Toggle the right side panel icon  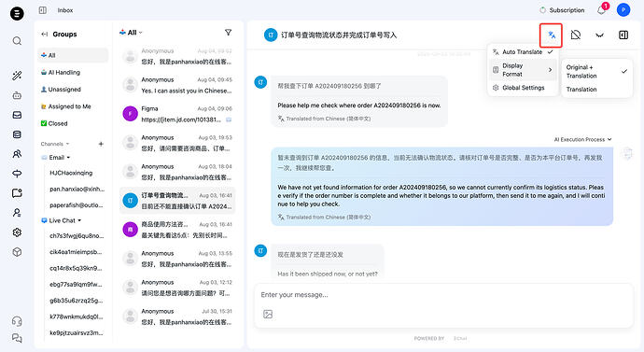tap(623, 35)
